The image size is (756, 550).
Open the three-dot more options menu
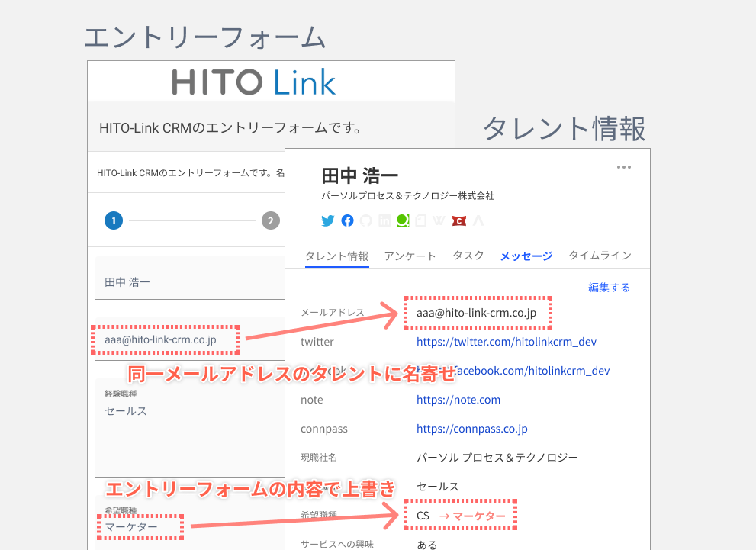click(x=624, y=166)
